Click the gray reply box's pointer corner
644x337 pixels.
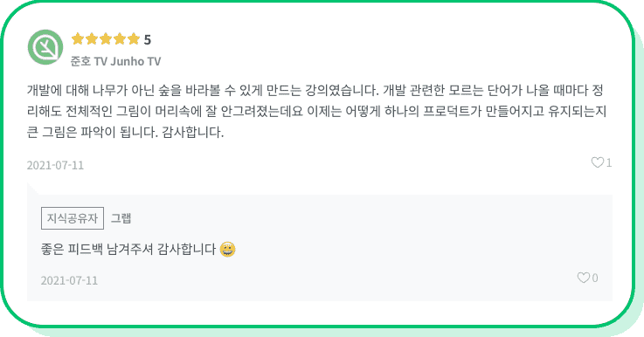pyautogui.click(x=33, y=189)
